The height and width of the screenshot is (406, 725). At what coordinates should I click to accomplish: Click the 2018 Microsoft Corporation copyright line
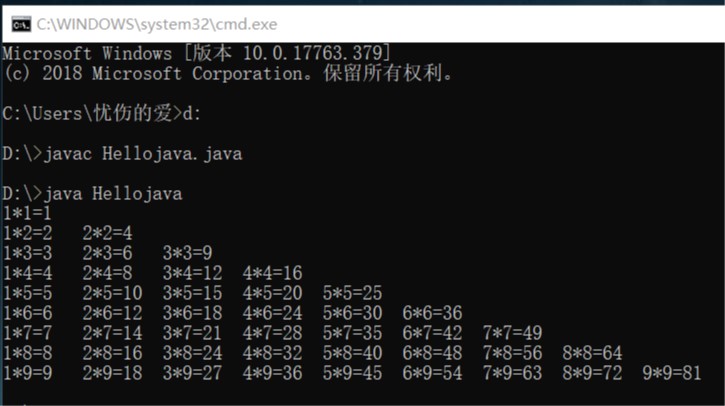tap(230, 74)
